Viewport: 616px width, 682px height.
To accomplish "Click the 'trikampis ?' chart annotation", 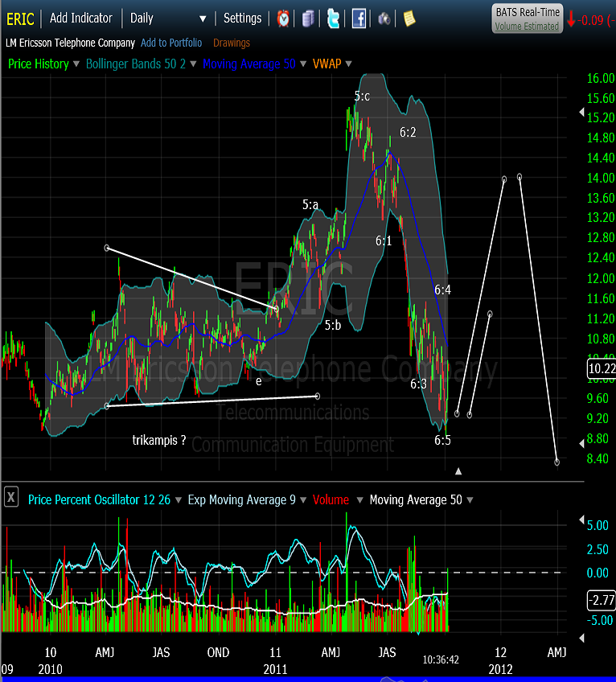I will [x=159, y=441].
